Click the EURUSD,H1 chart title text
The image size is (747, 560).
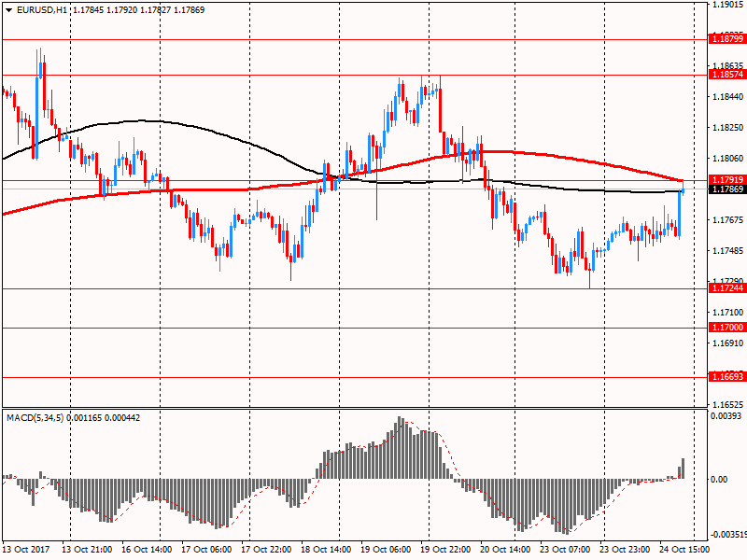click(x=42, y=10)
